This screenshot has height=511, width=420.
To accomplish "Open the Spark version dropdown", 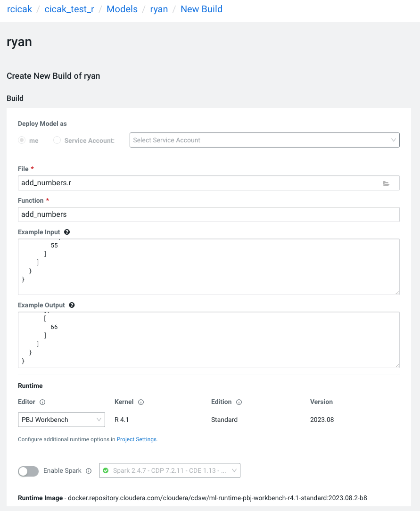I will [x=170, y=470].
